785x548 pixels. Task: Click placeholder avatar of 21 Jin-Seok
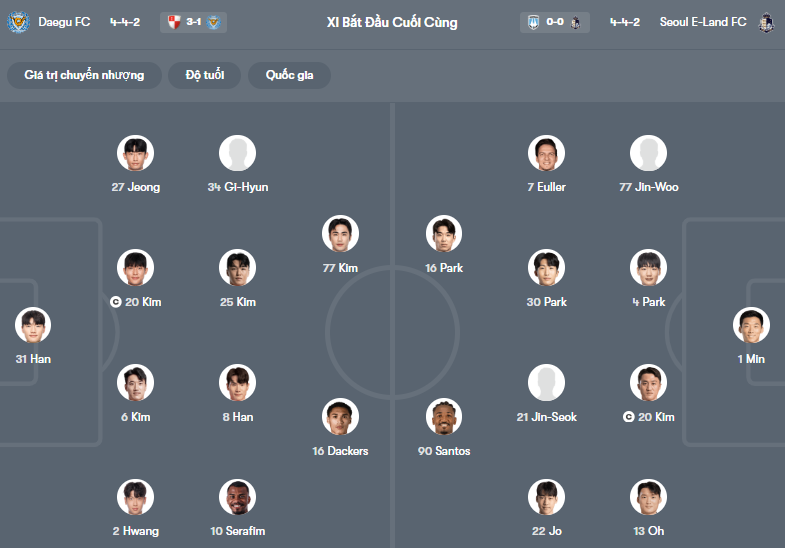point(546,383)
